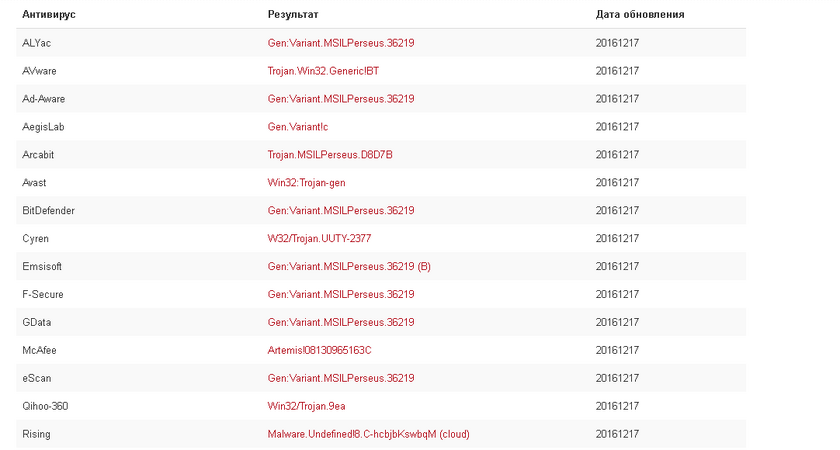Image resolution: width=840 pixels, height=450 pixels.
Task: Click ALYac antivirus name
Action: pos(36,43)
